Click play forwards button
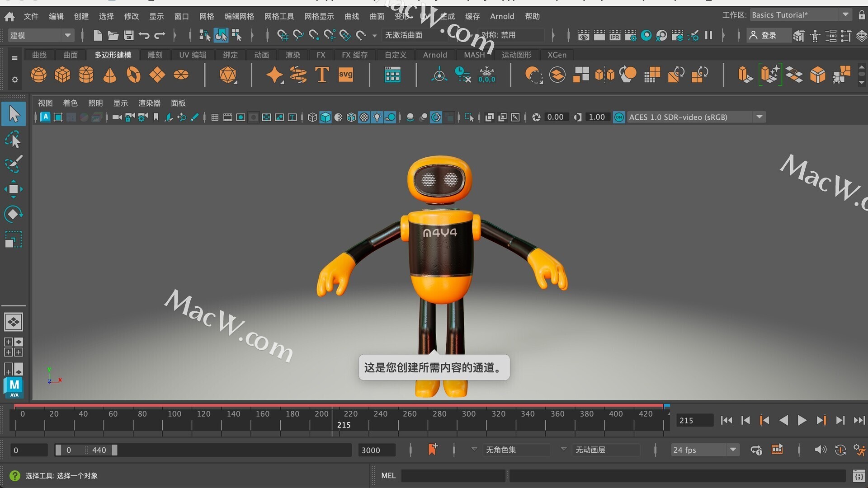 [x=802, y=421]
